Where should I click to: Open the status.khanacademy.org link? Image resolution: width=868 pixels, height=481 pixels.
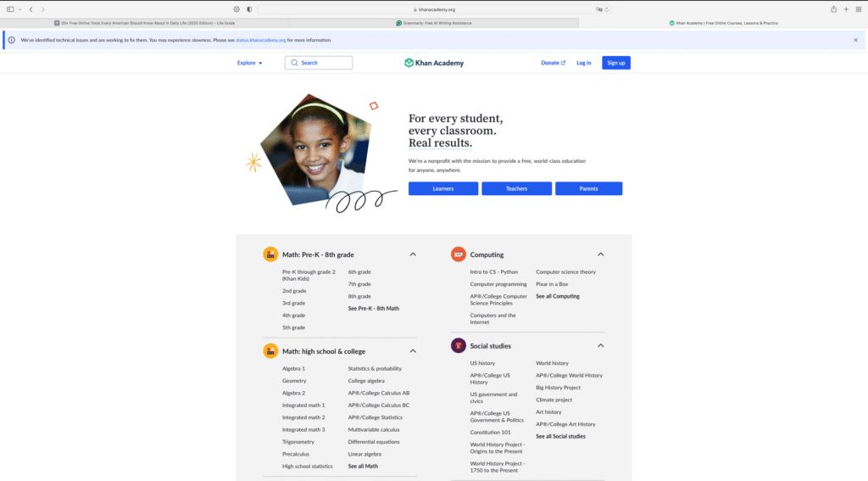pos(261,40)
